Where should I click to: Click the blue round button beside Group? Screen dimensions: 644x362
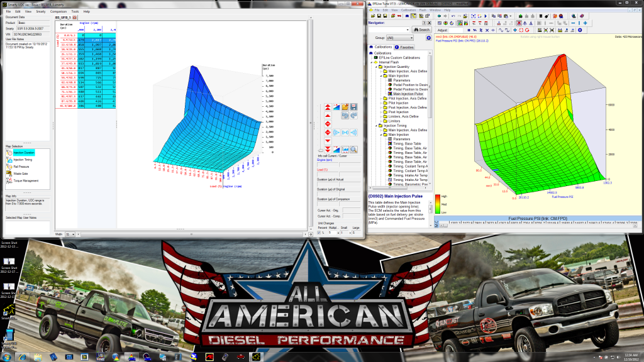429,38
